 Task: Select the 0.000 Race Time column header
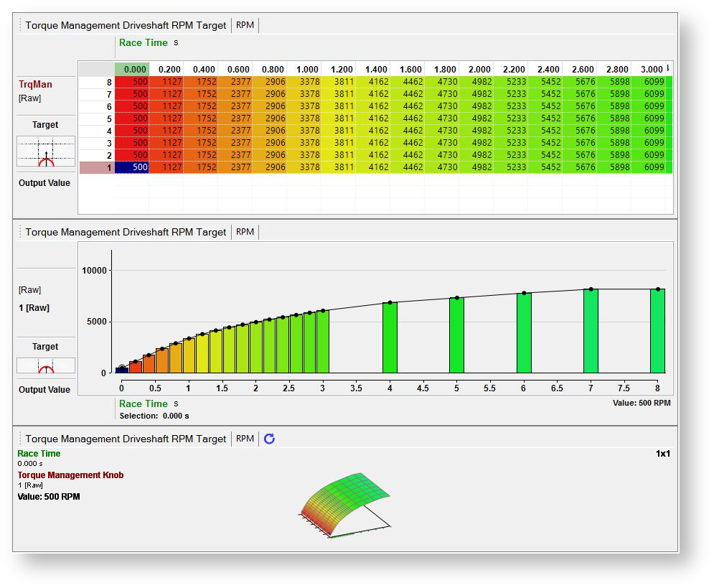131,69
